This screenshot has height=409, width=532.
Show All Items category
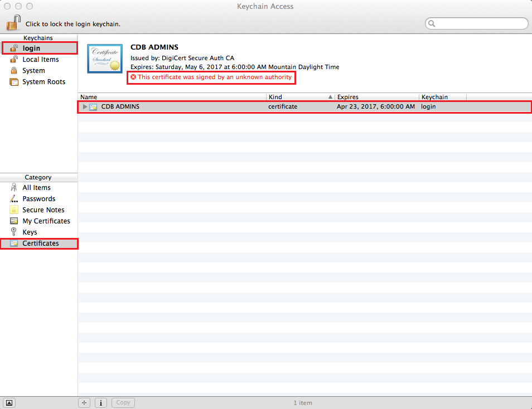pos(36,188)
